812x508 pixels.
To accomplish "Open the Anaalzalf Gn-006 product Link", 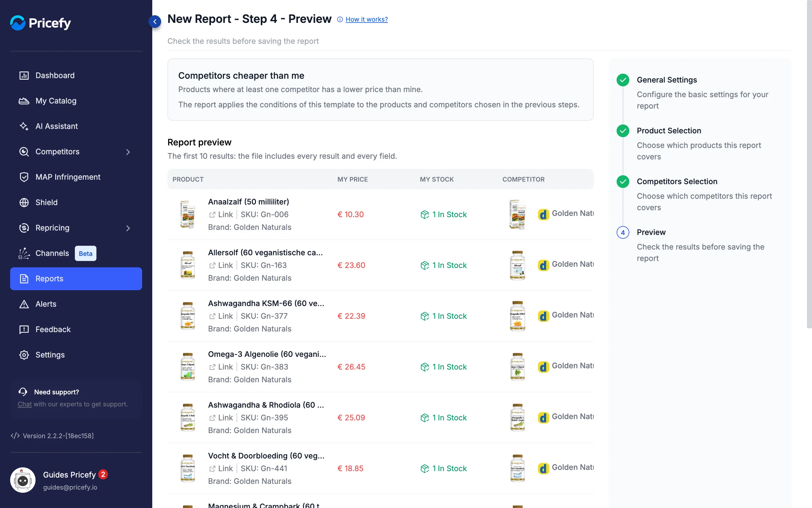I will (221, 214).
